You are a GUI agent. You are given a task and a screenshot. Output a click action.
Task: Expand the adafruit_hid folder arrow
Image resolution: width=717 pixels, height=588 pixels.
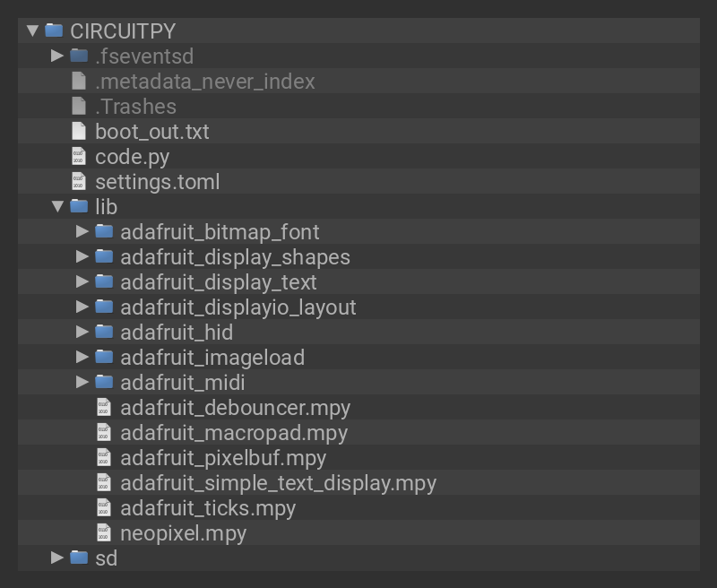[82, 332]
